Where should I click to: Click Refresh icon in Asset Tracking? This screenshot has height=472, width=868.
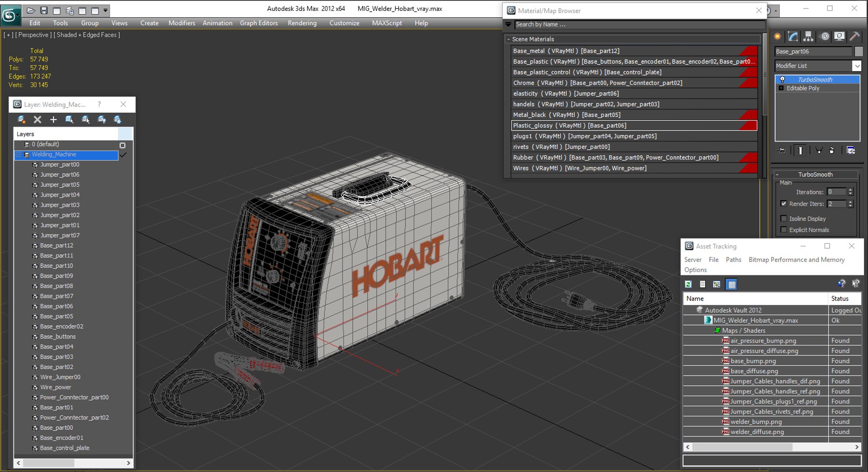[x=689, y=284]
